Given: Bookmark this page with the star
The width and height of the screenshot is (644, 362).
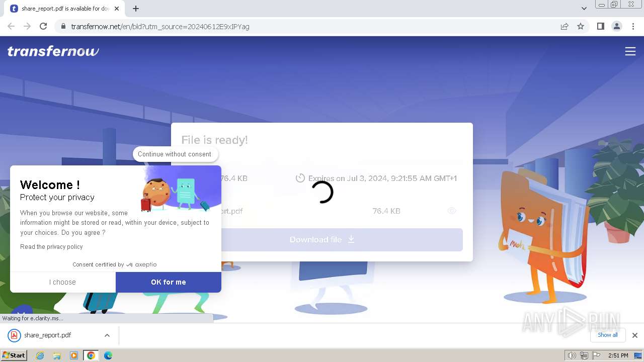Looking at the screenshot, I should click(581, 27).
